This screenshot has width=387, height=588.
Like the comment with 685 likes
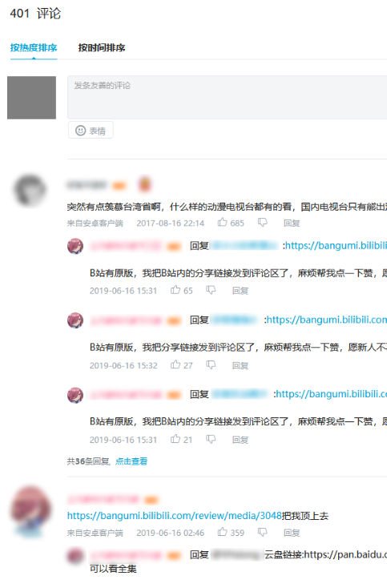point(223,223)
